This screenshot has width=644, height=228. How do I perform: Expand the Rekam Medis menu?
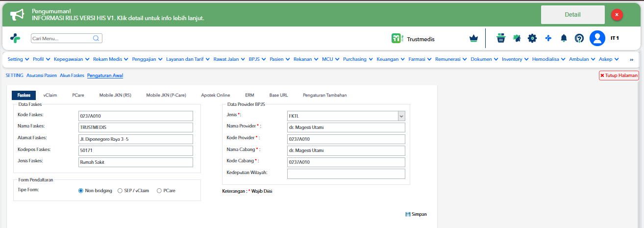point(111,59)
